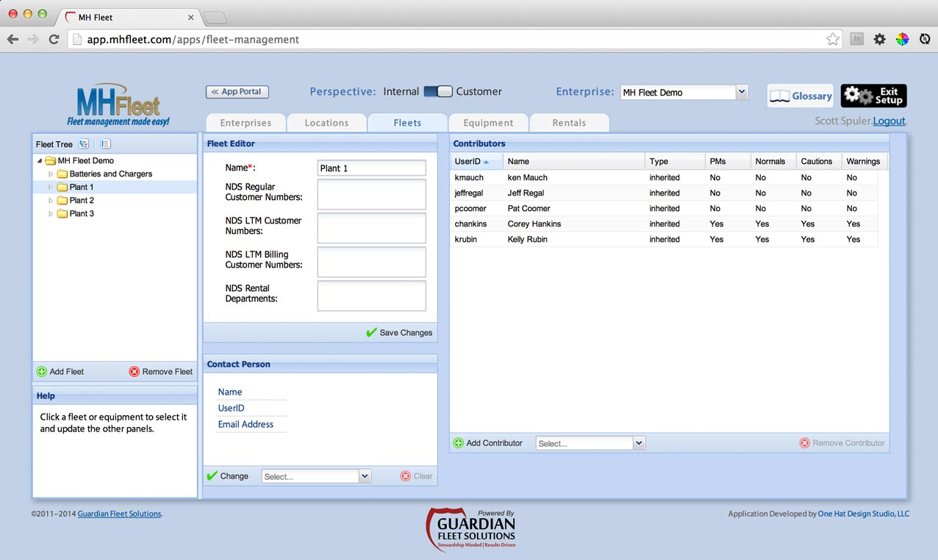Click the red Remove Fleet icon

click(x=134, y=372)
